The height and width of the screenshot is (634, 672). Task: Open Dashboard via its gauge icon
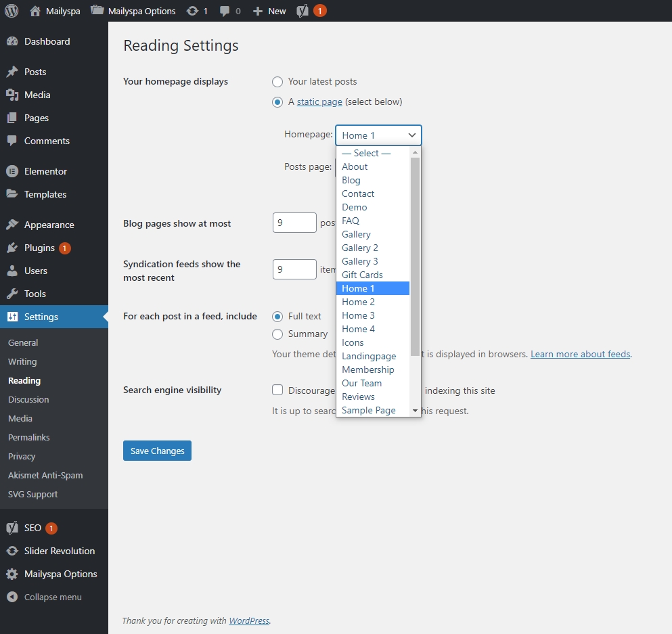(x=12, y=41)
